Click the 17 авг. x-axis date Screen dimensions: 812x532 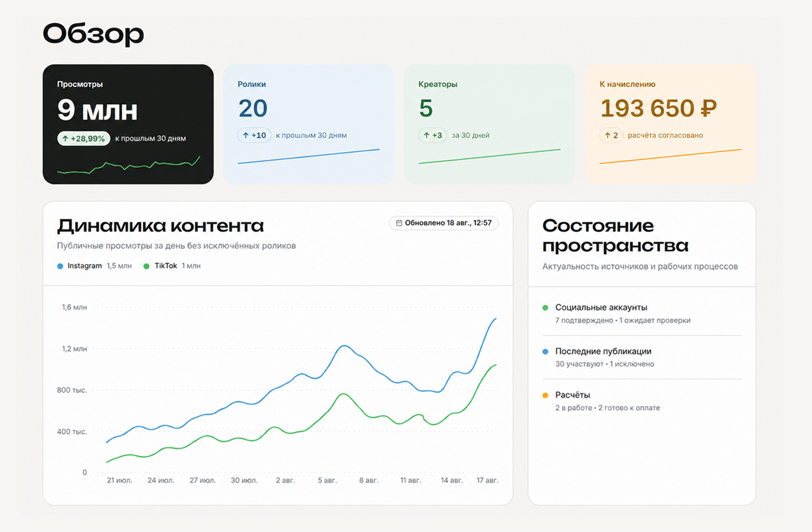pos(487,481)
